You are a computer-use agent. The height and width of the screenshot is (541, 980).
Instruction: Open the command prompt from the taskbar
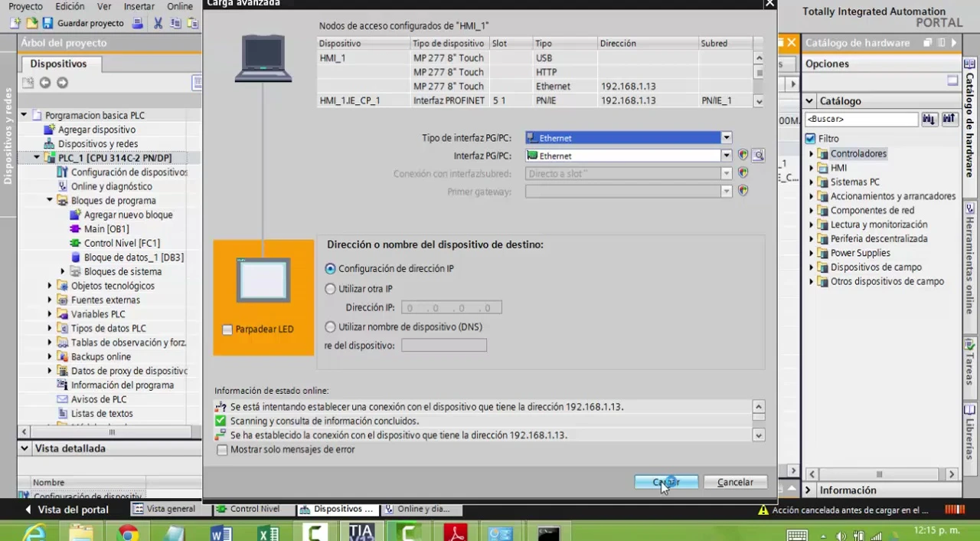(548, 533)
